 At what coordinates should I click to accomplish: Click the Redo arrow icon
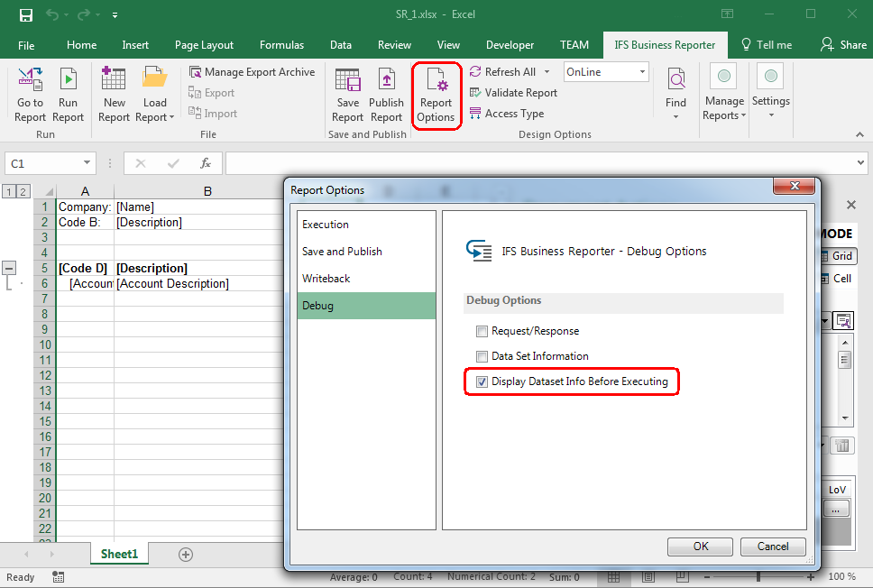pos(84,15)
